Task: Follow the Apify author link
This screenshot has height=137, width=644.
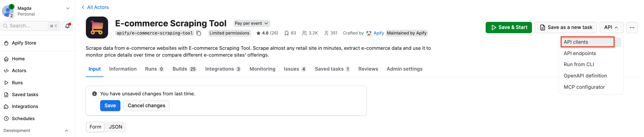Action: (379, 33)
